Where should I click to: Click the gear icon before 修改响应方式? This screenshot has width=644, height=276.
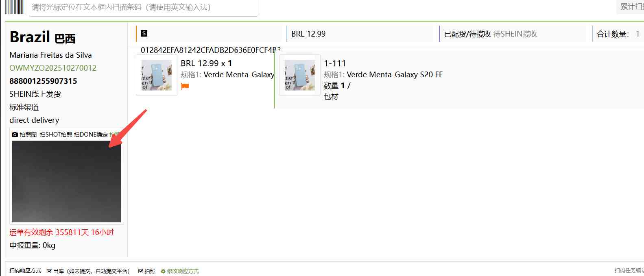point(163,271)
